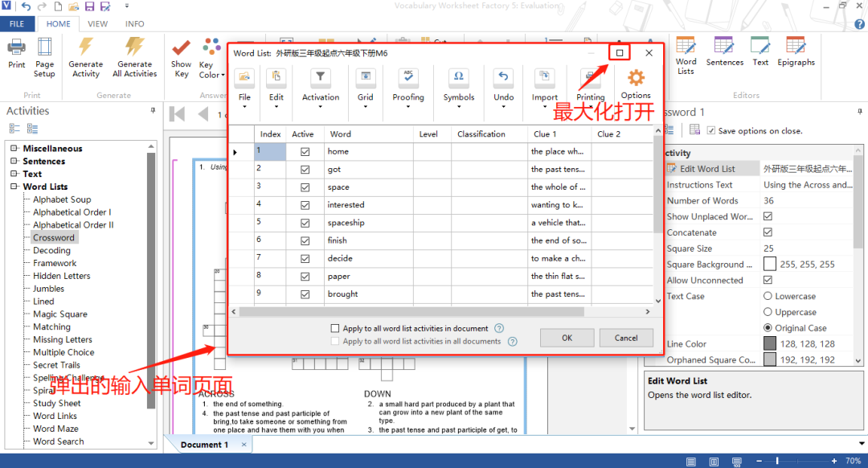The image size is (868, 468).
Task: Open Key Color dropdown arrow
Action: tap(223, 76)
